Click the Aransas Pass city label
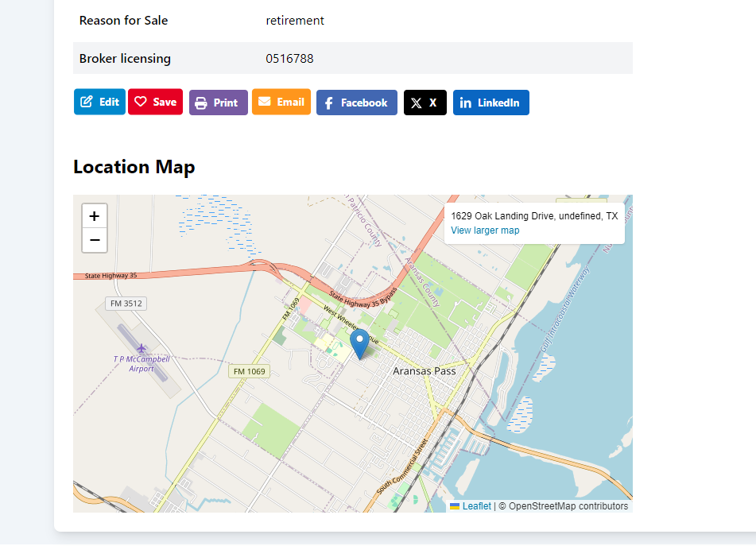Image resolution: width=756 pixels, height=546 pixels. tap(425, 371)
